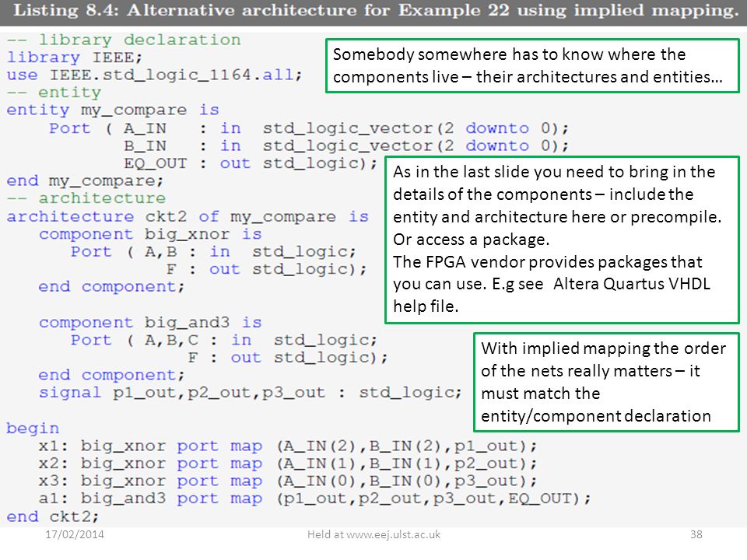Click the 'Port ( A,B : in std_logic;' line
This screenshot has width=747, height=560.
pos(213,252)
